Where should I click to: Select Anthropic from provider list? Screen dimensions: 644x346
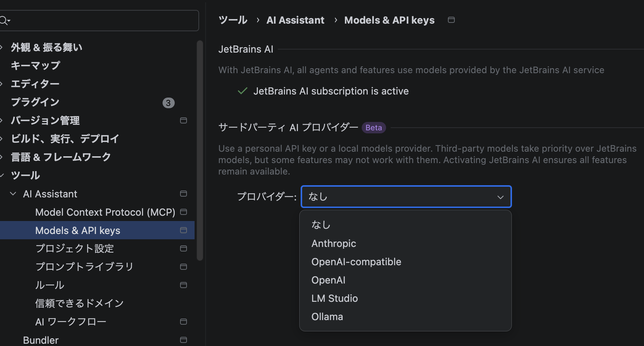point(333,243)
